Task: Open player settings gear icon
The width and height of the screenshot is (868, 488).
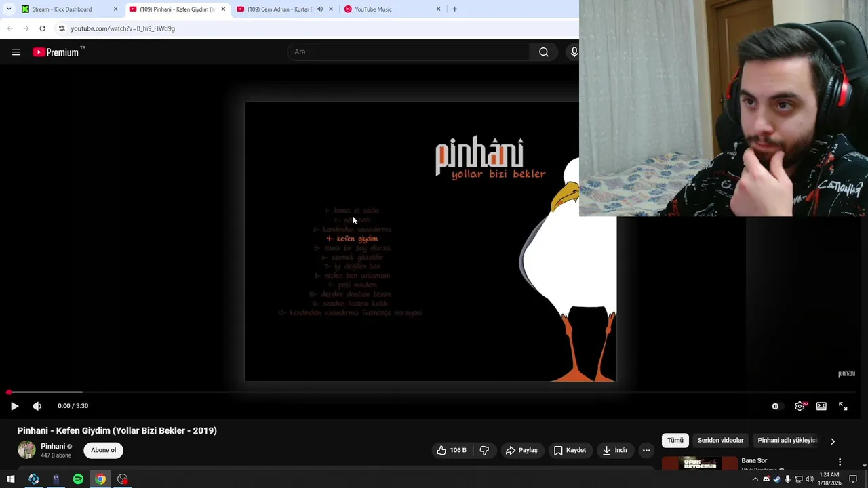Action: 800,406
